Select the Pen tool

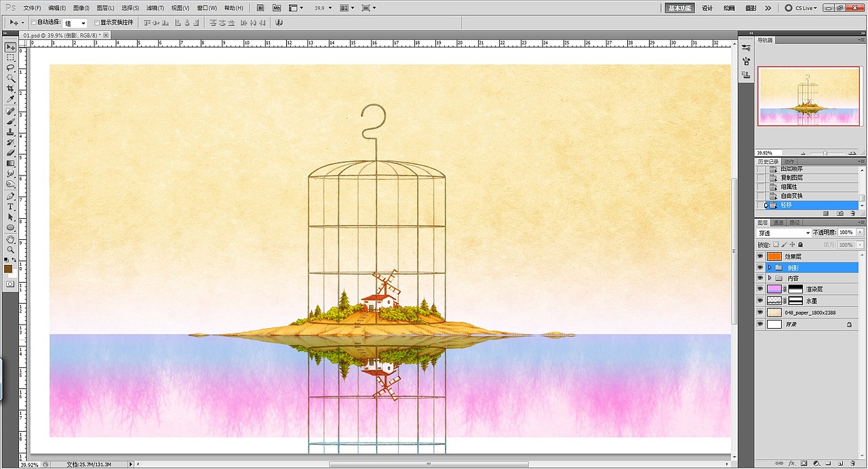tap(11, 196)
